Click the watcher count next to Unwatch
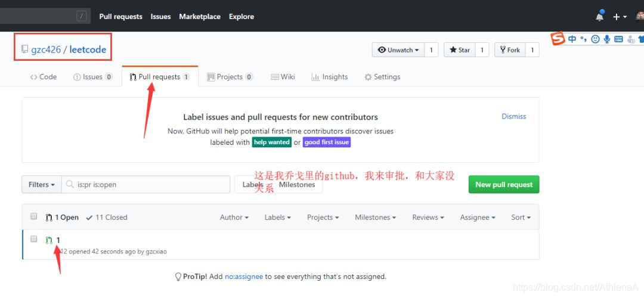644x298 pixels. point(431,50)
